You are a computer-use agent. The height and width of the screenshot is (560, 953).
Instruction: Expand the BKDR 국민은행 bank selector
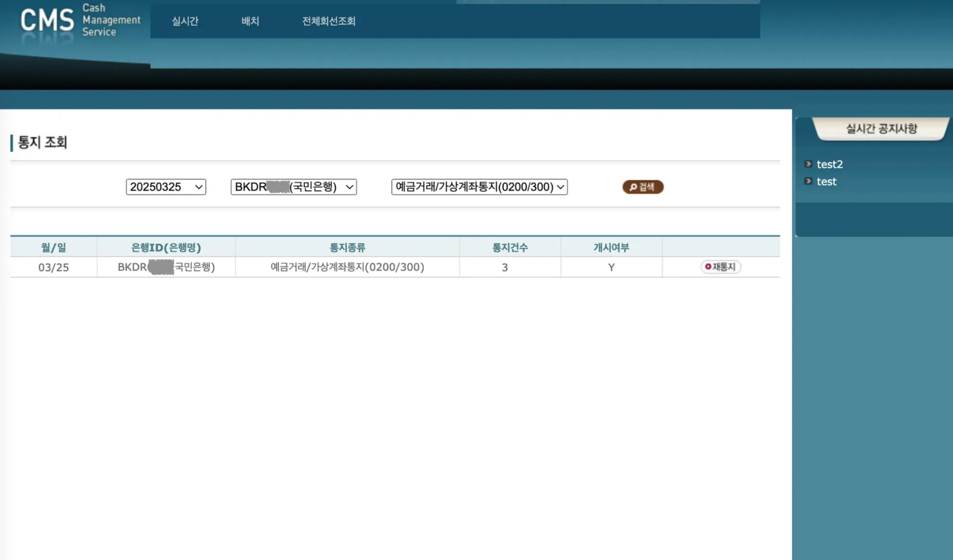[294, 187]
